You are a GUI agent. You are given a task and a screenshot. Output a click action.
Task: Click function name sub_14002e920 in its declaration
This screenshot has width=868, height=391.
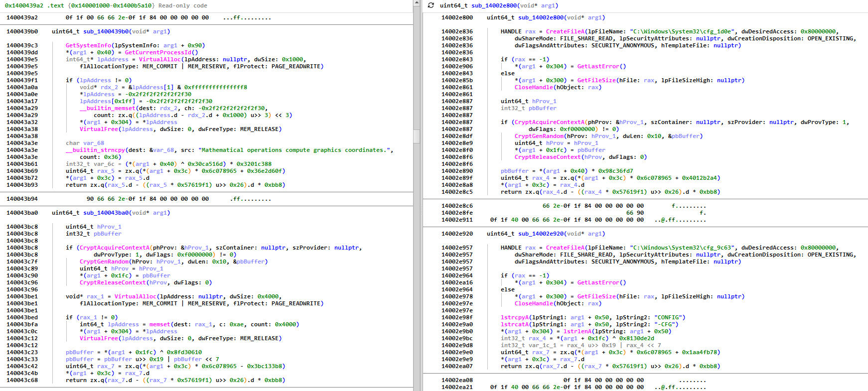541,234
